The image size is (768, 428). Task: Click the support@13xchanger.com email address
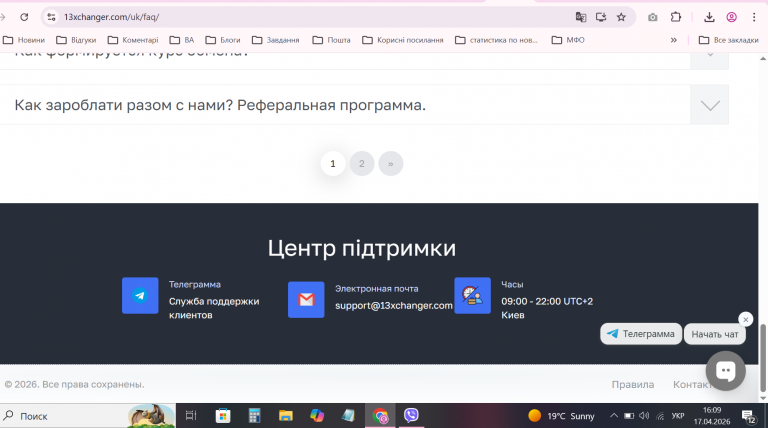[394, 306]
